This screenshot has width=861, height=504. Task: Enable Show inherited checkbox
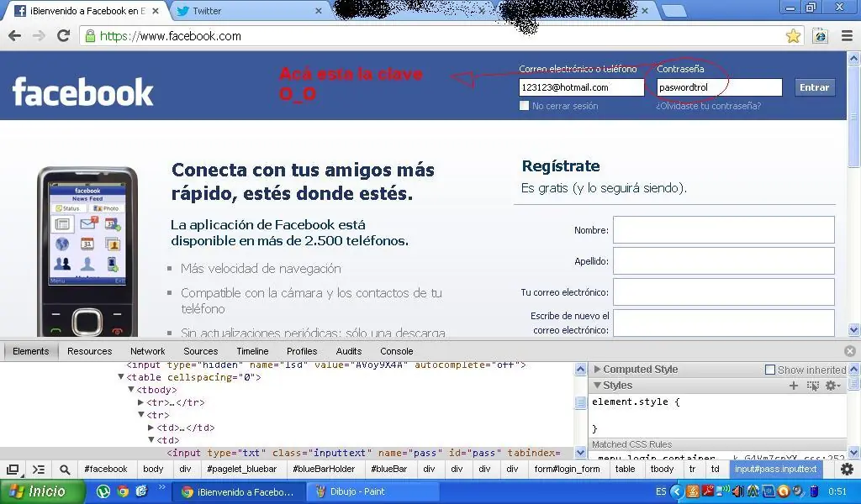(x=770, y=370)
